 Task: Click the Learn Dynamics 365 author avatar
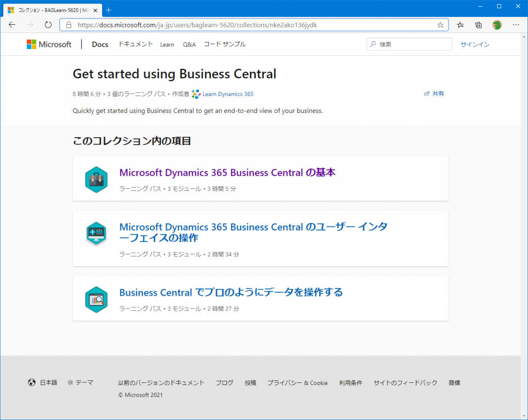196,94
